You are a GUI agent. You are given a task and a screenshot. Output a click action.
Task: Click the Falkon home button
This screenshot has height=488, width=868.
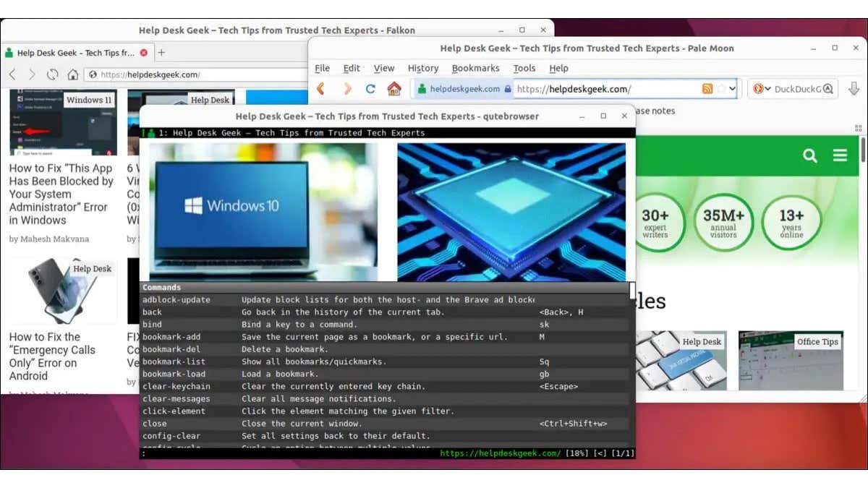point(73,74)
